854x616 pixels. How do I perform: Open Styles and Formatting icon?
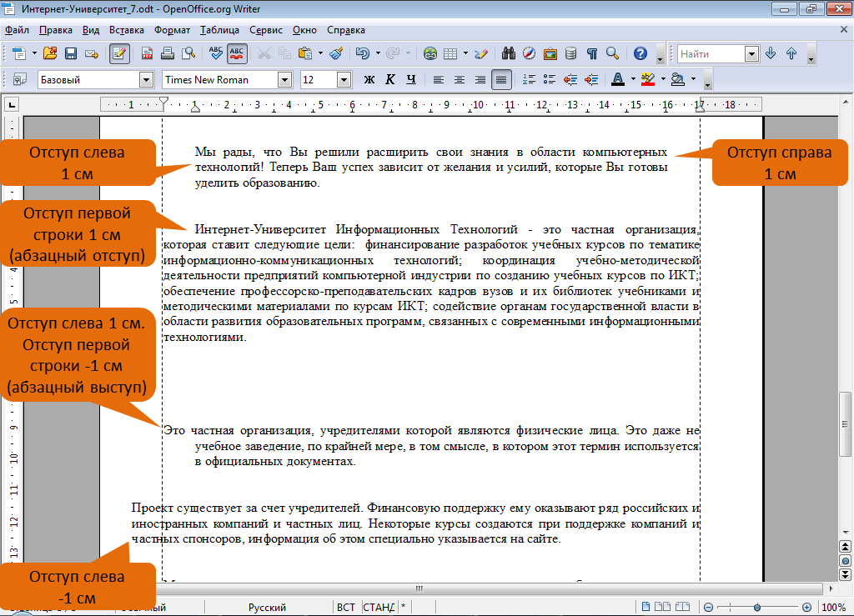20,79
